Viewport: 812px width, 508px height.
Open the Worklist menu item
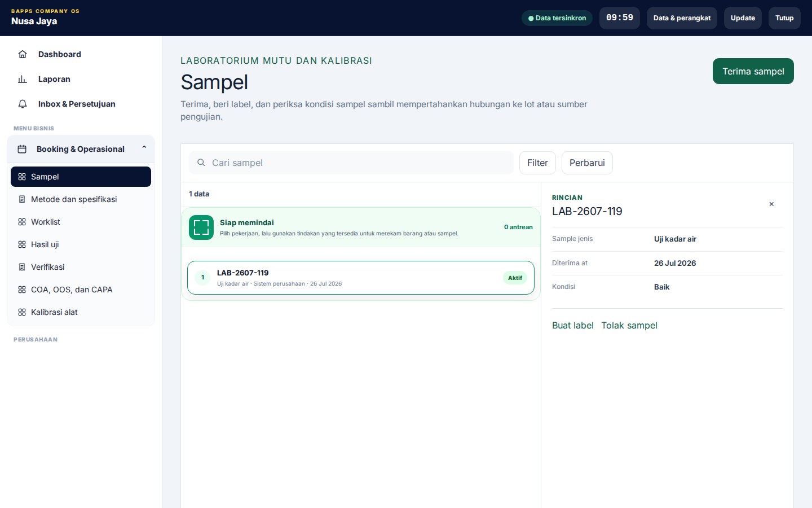81,222
